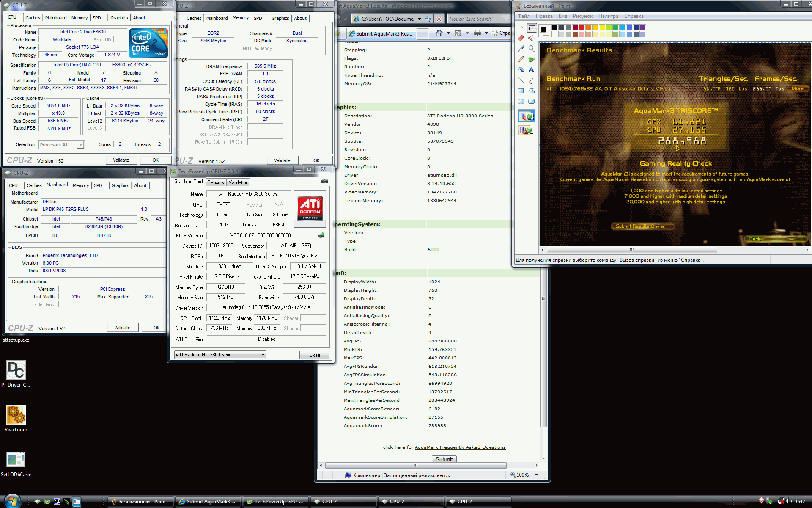This screenshot has height=508, width=812.
Task: Select the Free-form select tool in Paint
Action: (x=521, y=28)
